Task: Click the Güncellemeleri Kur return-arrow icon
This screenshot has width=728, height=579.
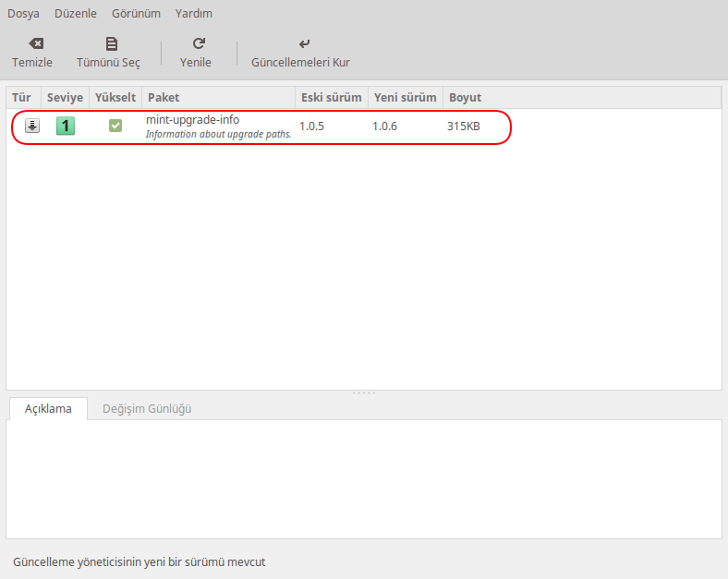Action: pyautogui.click(x=304, y=43)
